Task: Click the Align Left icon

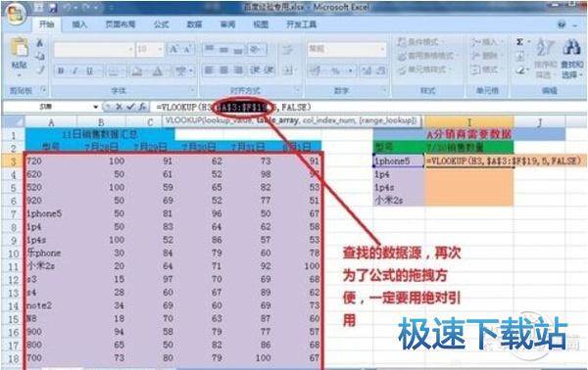Action: point(209,70)
